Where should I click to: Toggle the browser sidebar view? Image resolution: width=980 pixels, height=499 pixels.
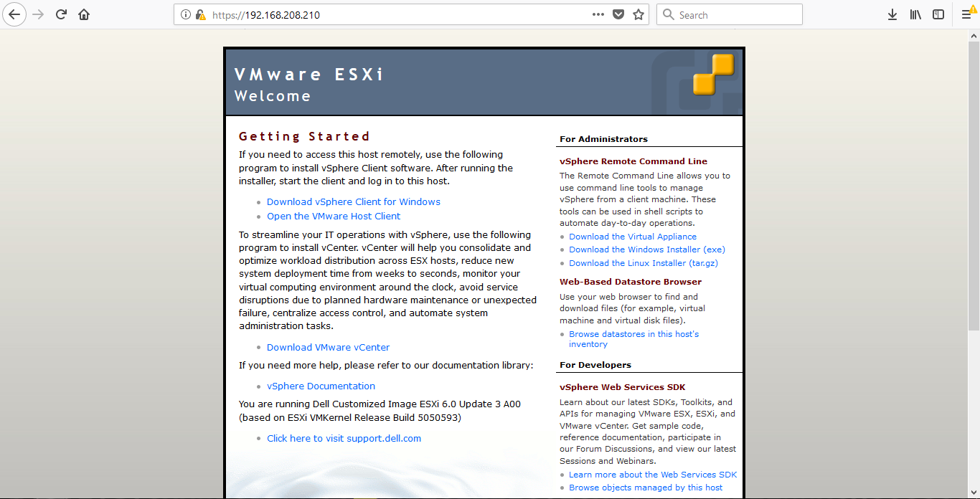pyautogui.click(x=938, y=14)
